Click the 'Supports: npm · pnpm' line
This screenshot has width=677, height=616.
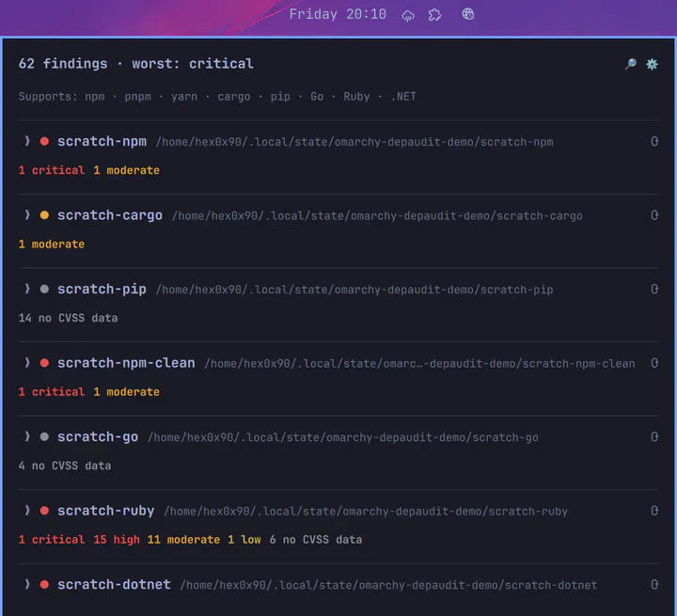217,96
